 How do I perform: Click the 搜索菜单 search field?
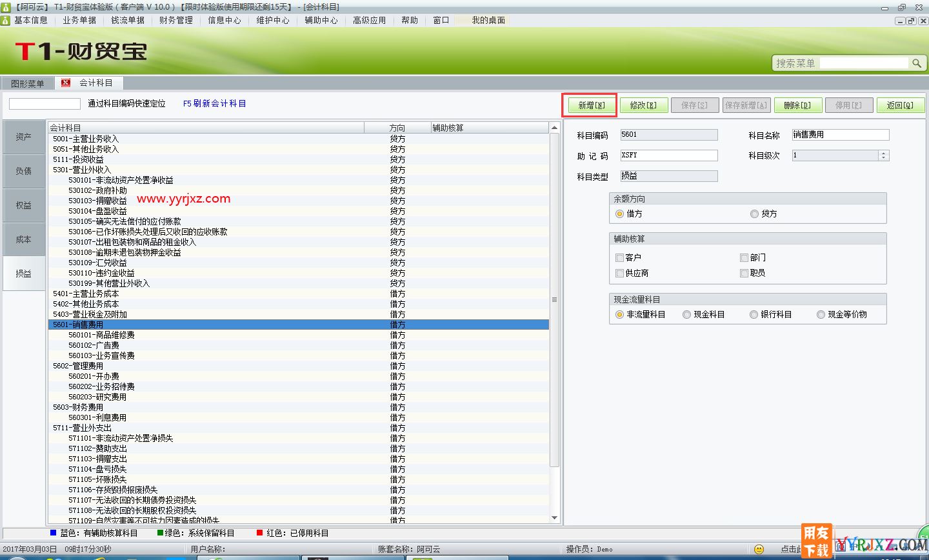pyautogui.click(x=864, y=63)
